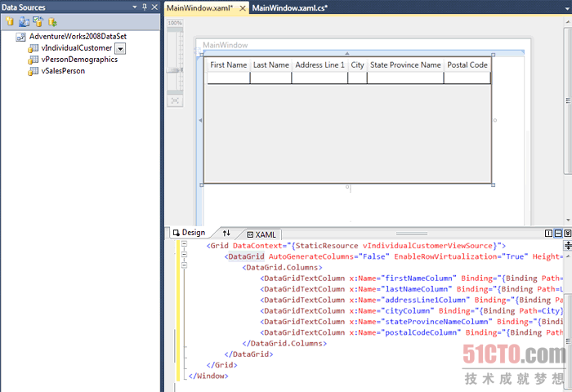The image size is (572, 392).
Task: Click addressLine1Column XAML line
Action: (412, 300)
